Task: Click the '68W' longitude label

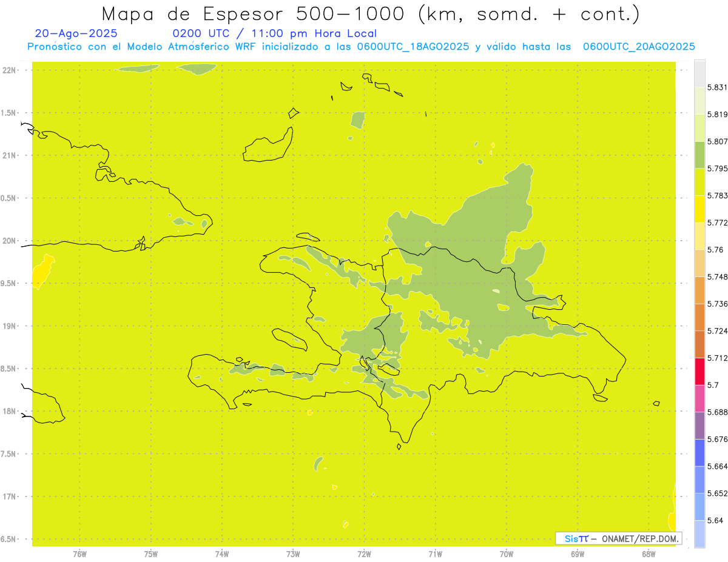Action: pyautogui.click(x=649, y=554)
